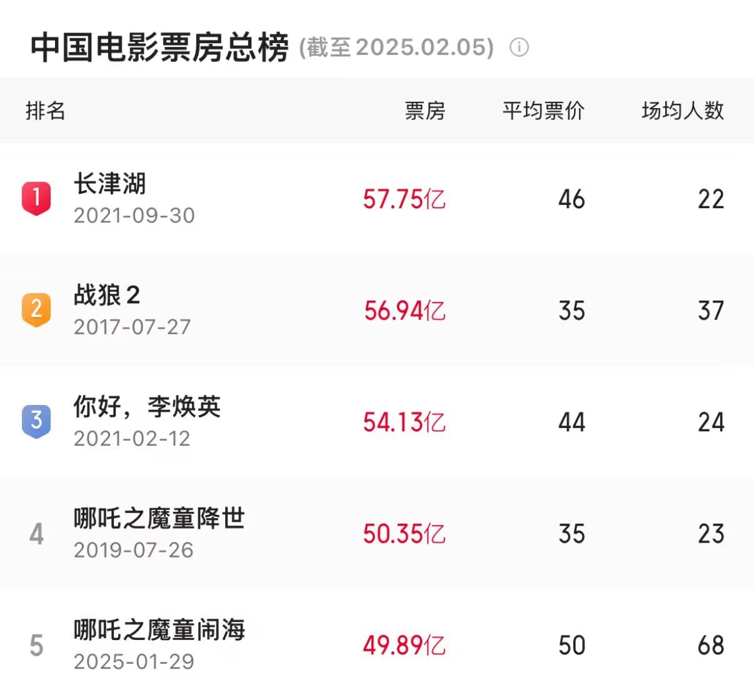Click the 49.89亿 box office figure
The height and width of the screenshot is (700, 754).
404,646
